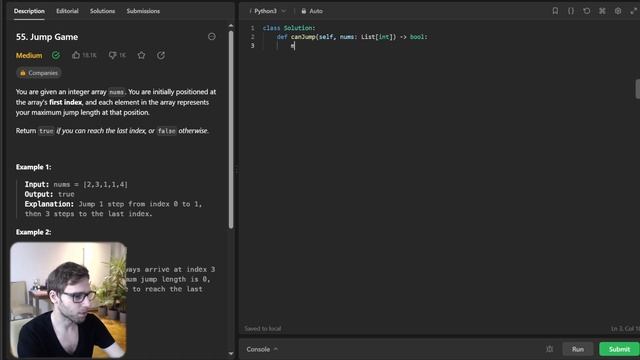This screenshot has width=640, height=360.
Task: Reset code with the revert icon
Action: pyautogui.click(x=587, y=11)
